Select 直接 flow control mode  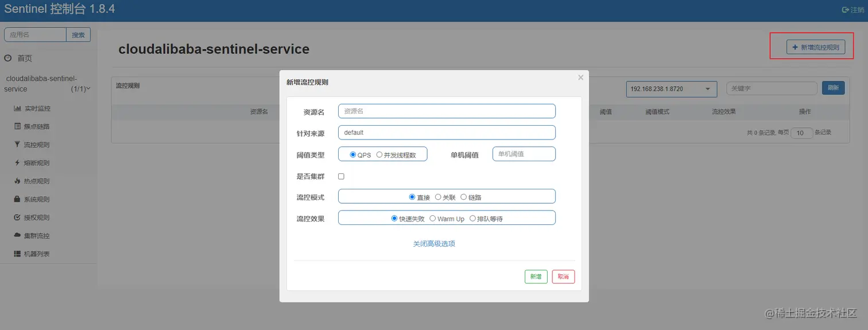412,197
